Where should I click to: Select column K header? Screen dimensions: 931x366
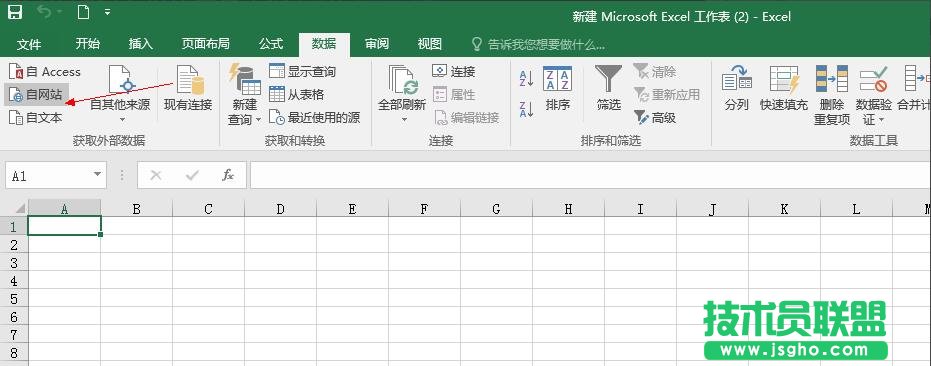(784, 209)
